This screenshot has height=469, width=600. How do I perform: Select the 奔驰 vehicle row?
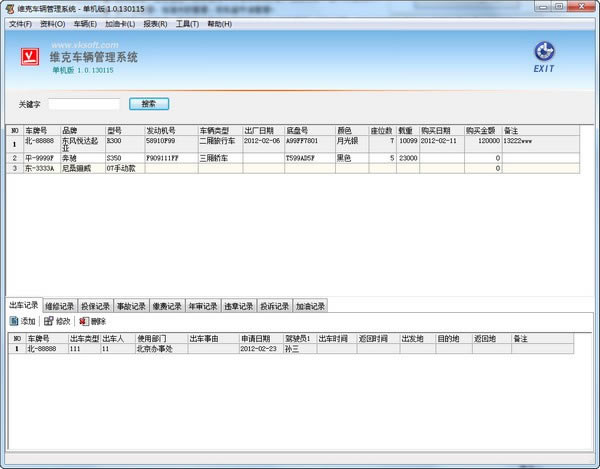[x=75, y=158]
